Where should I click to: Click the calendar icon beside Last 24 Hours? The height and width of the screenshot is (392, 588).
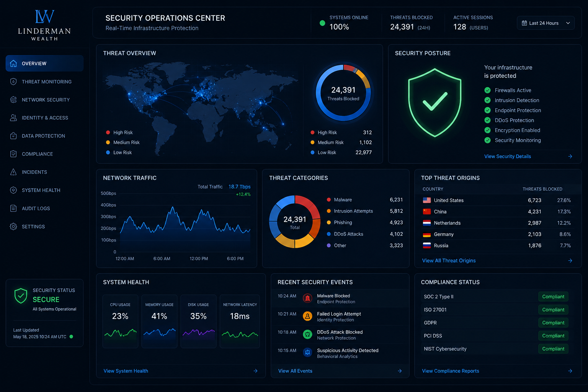point(524,23)
